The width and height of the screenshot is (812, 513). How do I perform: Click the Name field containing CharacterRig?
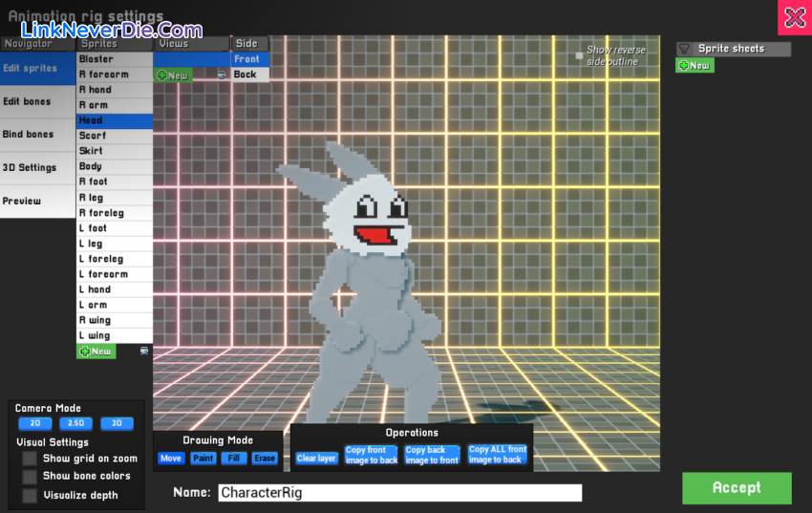(x=399, y=493)
